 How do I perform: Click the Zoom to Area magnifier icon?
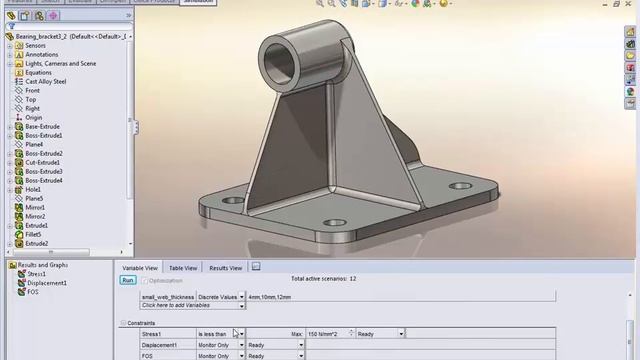[331, 3]
